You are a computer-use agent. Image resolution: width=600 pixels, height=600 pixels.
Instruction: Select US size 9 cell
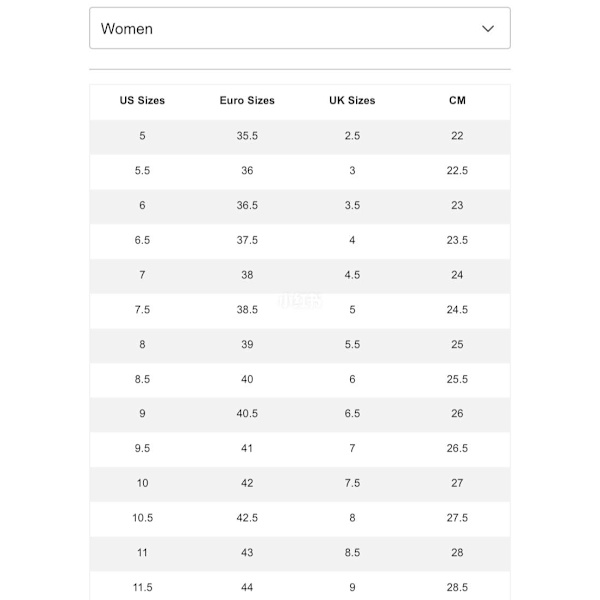142,414
